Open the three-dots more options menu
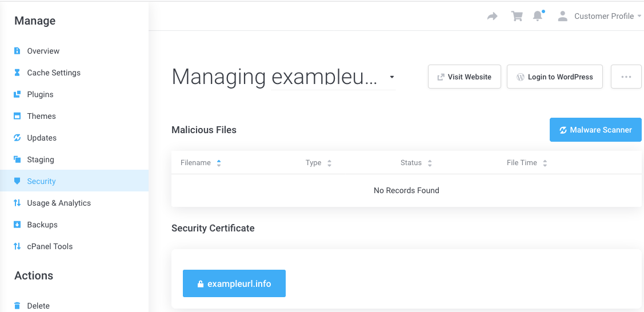This screenshot has width=644, height=312. [626, 77]
